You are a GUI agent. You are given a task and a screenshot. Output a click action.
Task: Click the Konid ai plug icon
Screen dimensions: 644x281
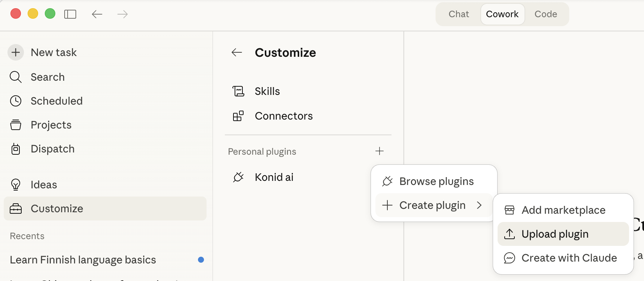[x=238, y=177]
